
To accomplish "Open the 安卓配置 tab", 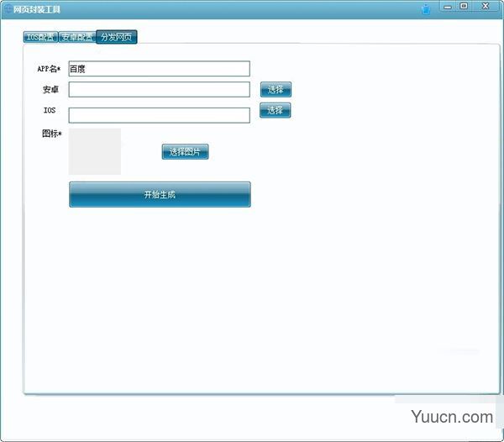I will pyautogui.click(x=76, y=37).
